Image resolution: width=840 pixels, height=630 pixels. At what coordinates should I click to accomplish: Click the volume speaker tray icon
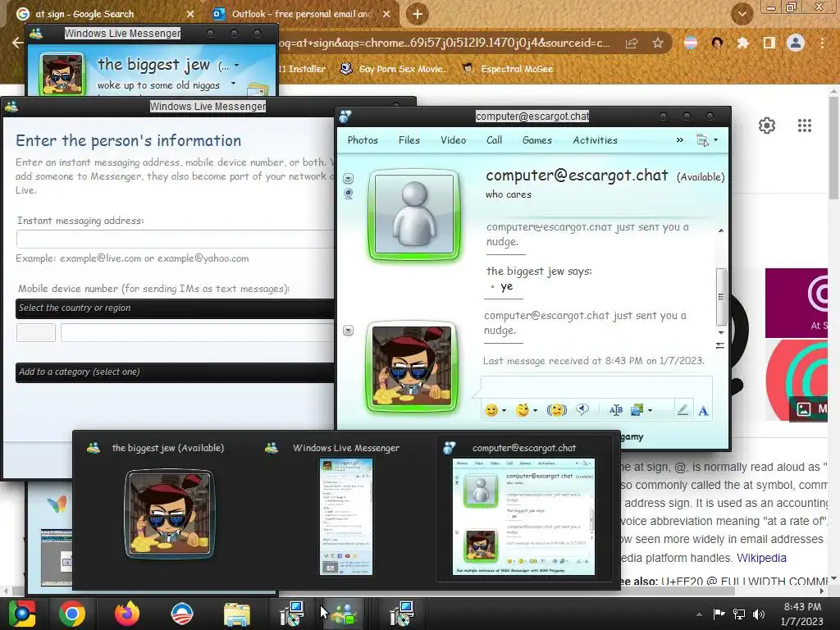click(759, 614)
